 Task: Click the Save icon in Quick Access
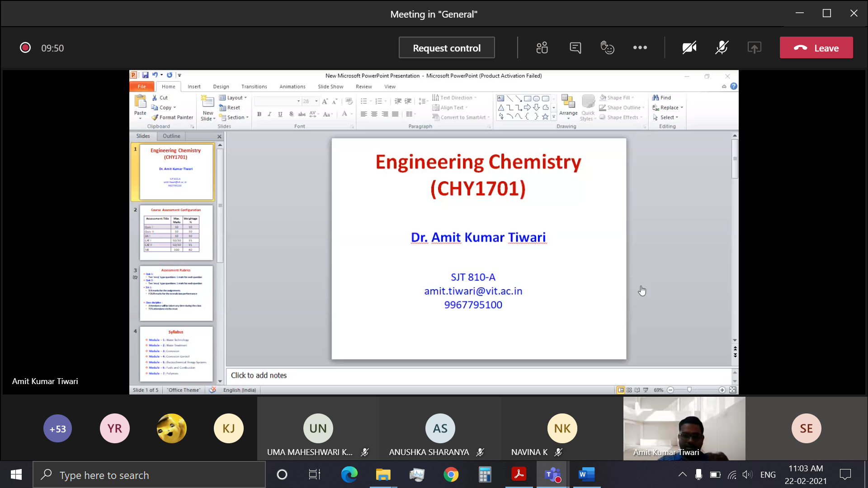[x=145, y=75]
